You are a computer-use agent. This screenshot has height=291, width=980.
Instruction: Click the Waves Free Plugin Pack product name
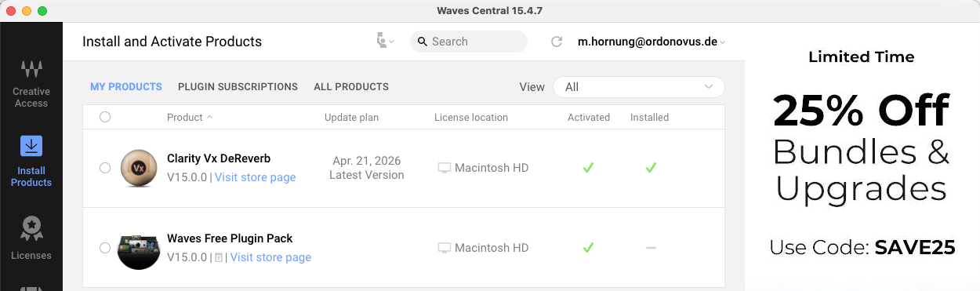point(230,238)
